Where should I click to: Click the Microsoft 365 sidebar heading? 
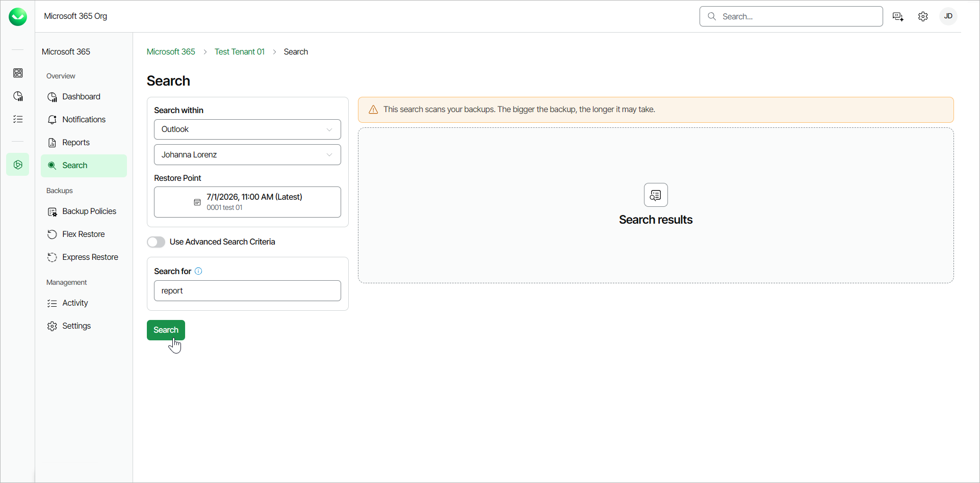(66, 52)
